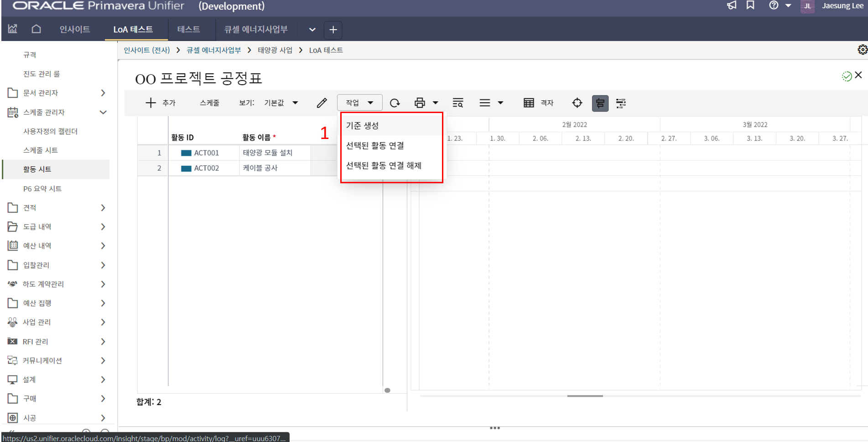
Task: Click the refresh icon in toolbar
Action: pos(395,103)
